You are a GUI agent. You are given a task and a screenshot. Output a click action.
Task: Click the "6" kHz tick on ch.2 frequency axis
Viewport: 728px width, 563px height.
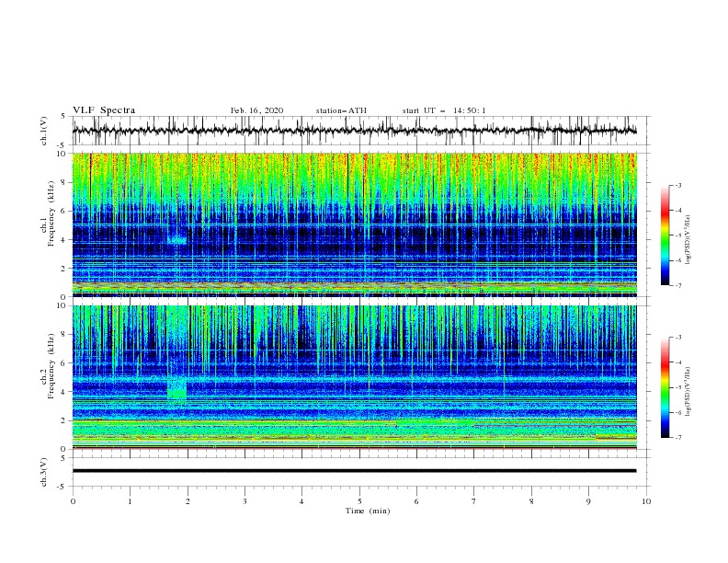click(65, 363)
